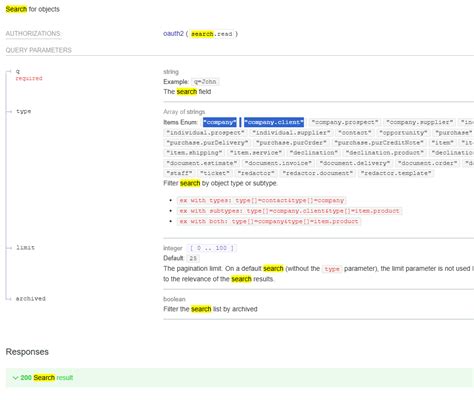Click the Search for objects heading
The height and width of the screenshot is (400, 474).
point(33,9)
